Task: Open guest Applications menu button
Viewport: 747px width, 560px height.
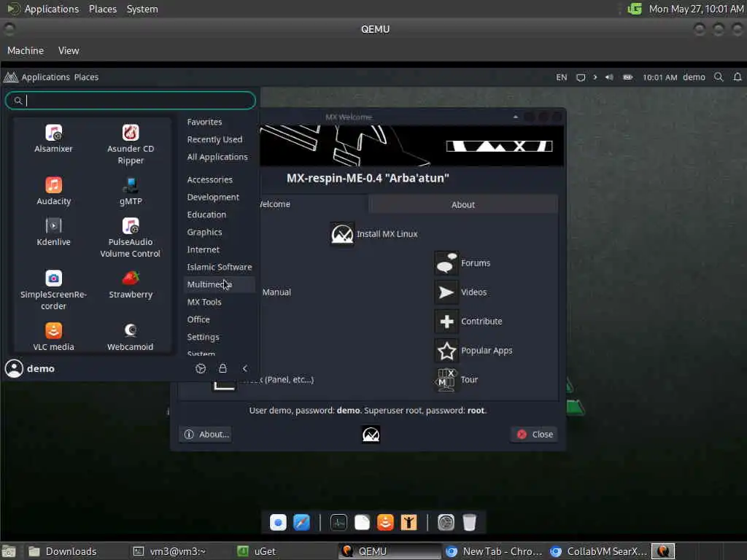Action: (x=36, y=77)
